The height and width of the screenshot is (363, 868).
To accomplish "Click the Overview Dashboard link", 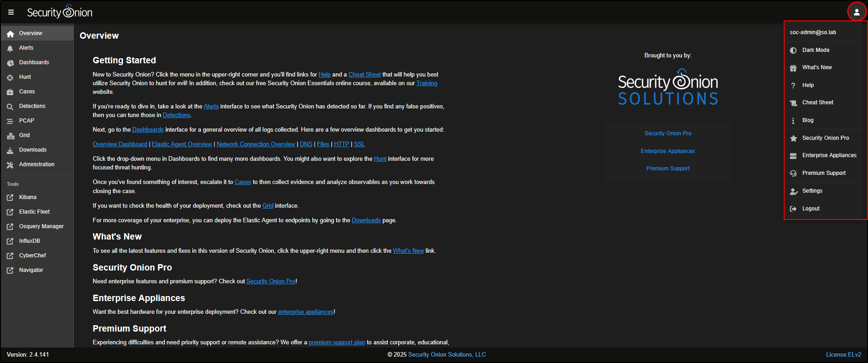I will click(x=120, y=144).
